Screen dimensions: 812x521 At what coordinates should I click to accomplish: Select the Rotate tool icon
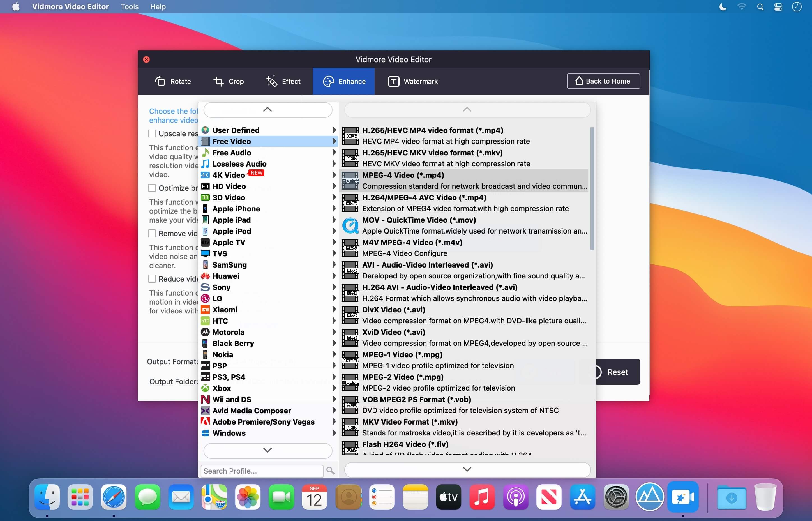coord(160,81)
